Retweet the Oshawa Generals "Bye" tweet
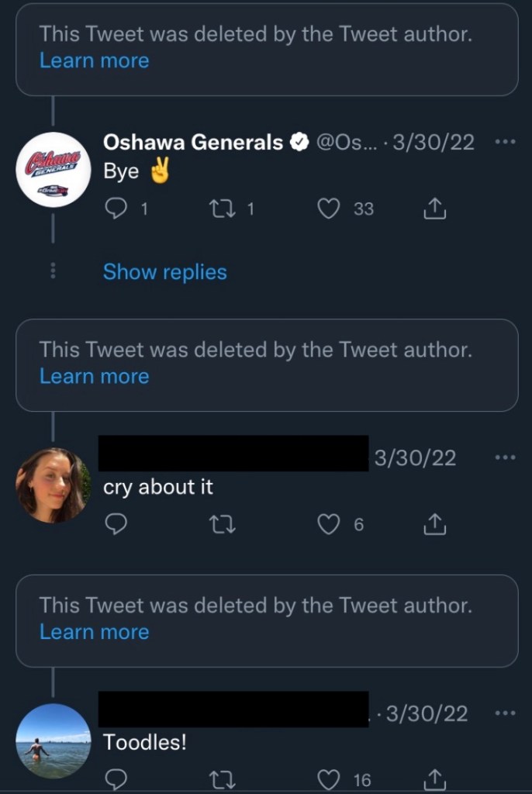The image size is (532, 794). (x=222, y=209)
